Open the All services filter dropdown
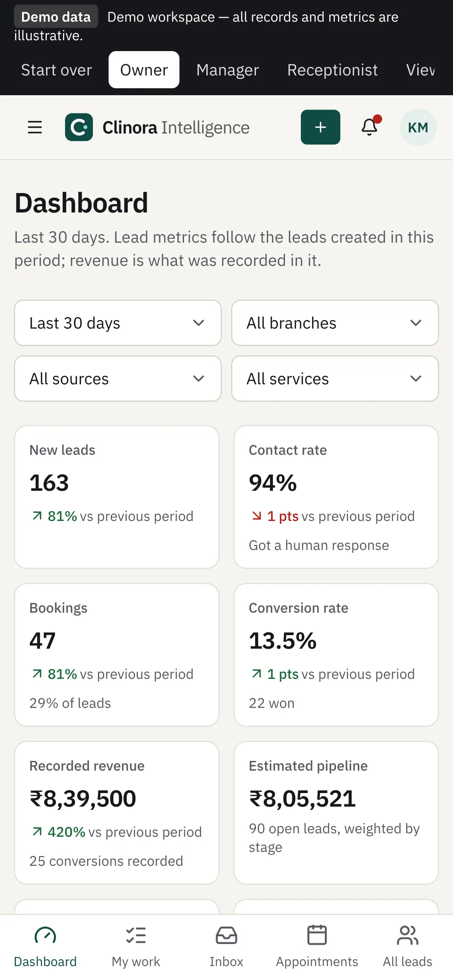The image size is (453, 980). point(335,379)
